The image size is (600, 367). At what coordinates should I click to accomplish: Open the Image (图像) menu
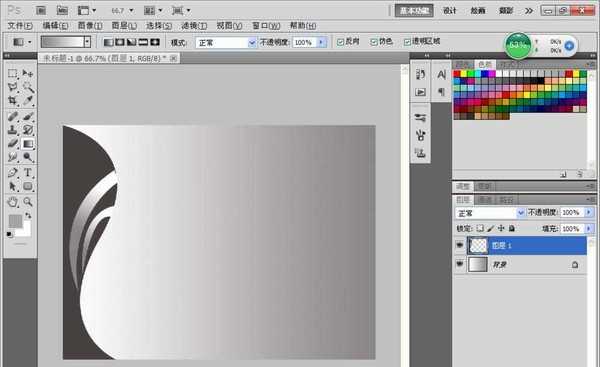pyautogui.click(x=90, y=26)
